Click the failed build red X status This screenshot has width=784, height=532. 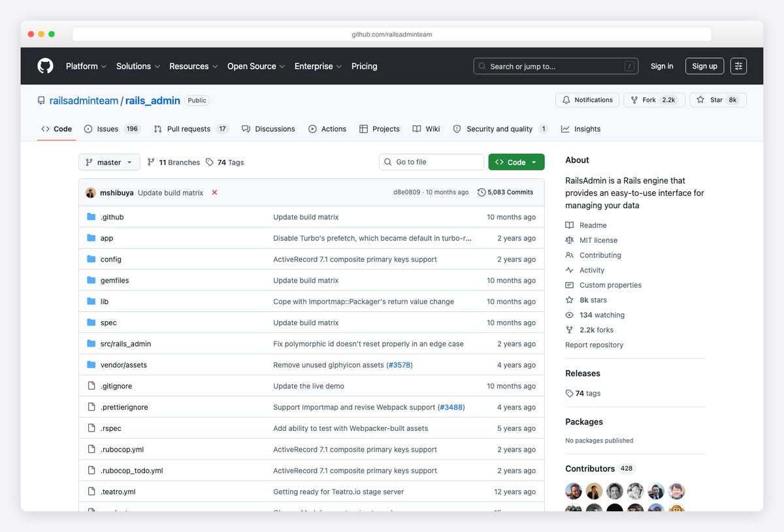click(214, 193)
